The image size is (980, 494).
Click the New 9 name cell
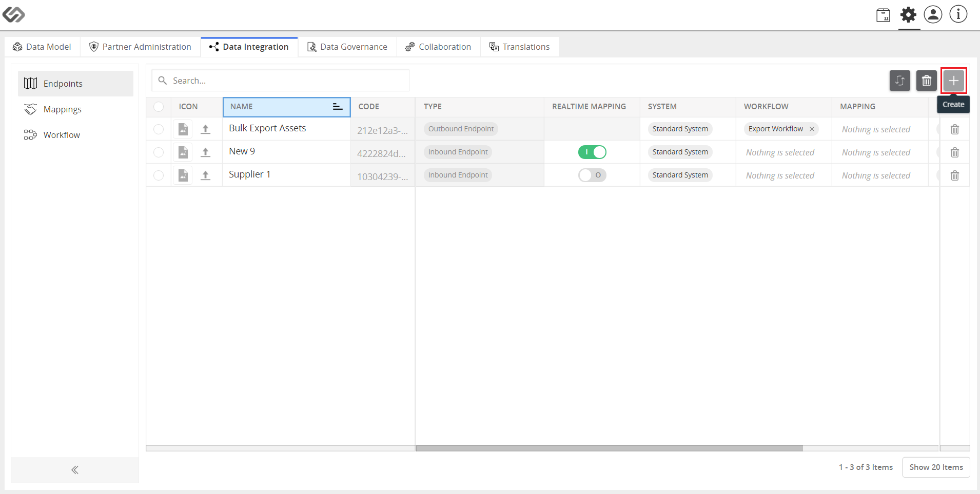point(286,152)
